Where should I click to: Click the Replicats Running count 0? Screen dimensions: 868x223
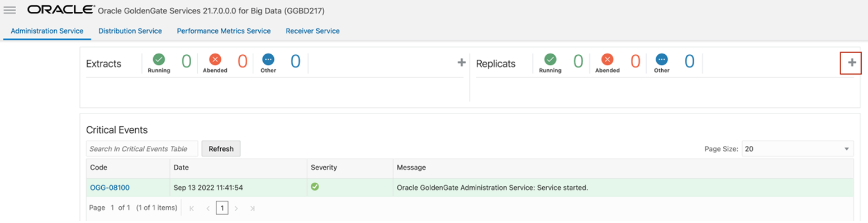578,61
